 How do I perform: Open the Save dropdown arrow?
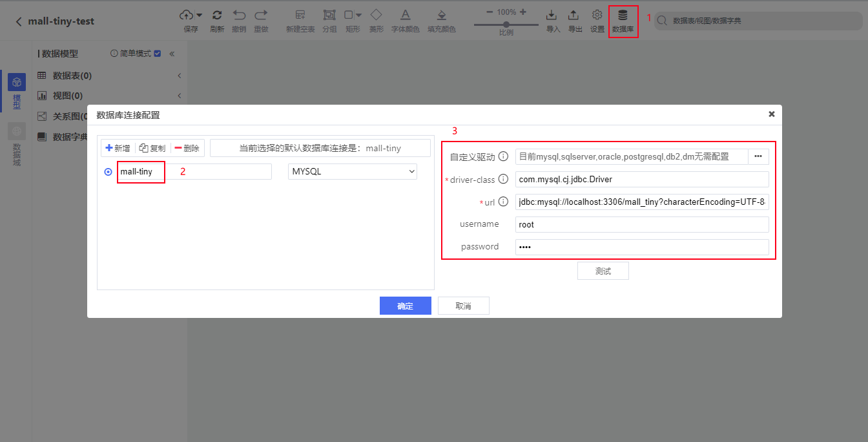[x=199, y=15]
